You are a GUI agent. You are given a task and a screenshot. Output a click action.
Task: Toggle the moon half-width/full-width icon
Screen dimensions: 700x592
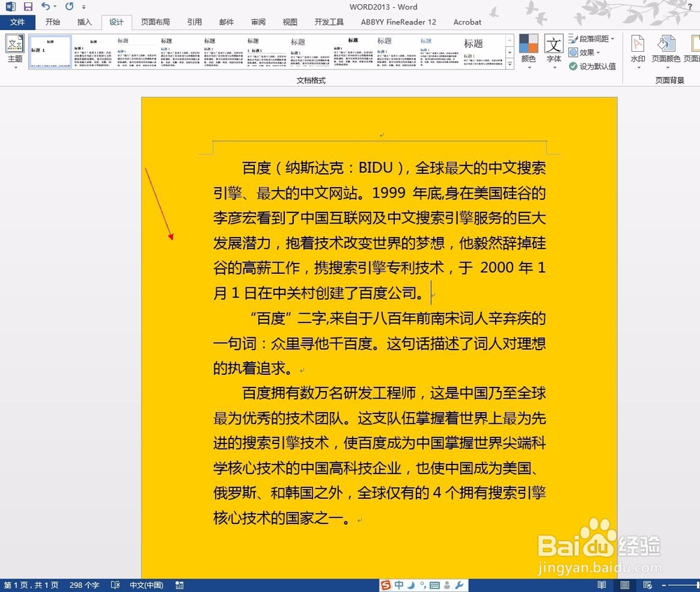[x=411, y=585]
